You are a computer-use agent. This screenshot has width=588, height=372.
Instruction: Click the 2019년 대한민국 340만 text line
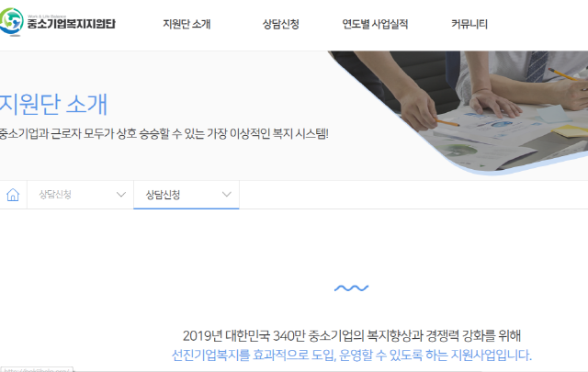click(x=351, y=335)
